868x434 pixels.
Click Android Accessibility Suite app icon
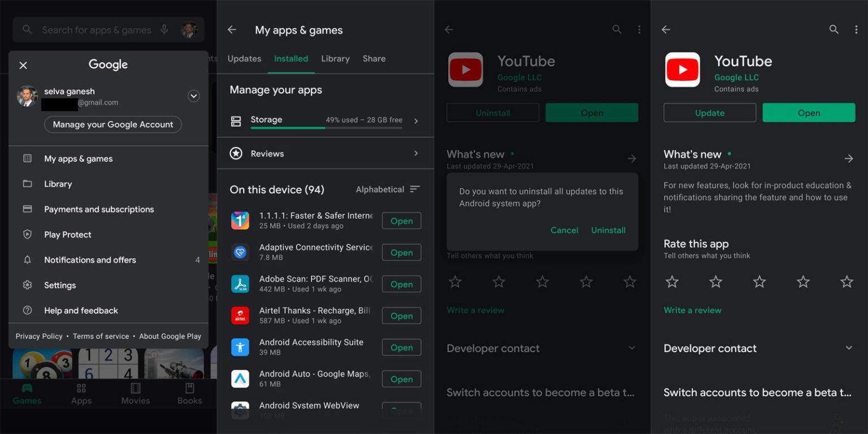point(240,347)
